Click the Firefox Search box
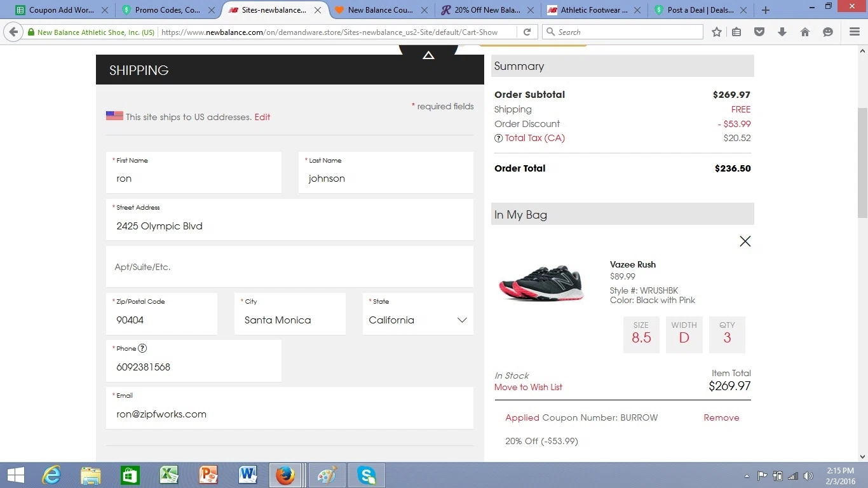The height and width of the screenshot is (488, 868). coord(623,32)
